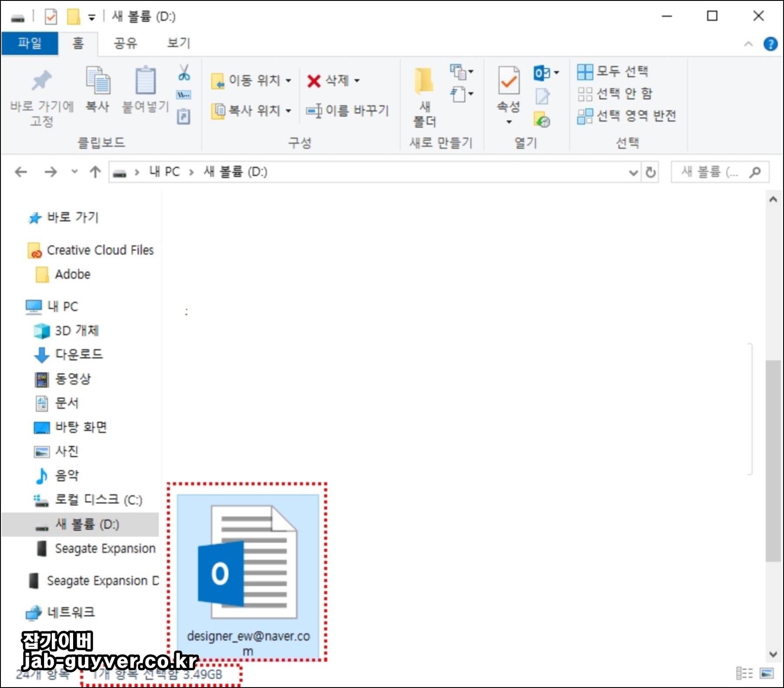Click Rename (이름 바꾸기) button
Screen dimensions: 784x688
(x=347, y=111)
